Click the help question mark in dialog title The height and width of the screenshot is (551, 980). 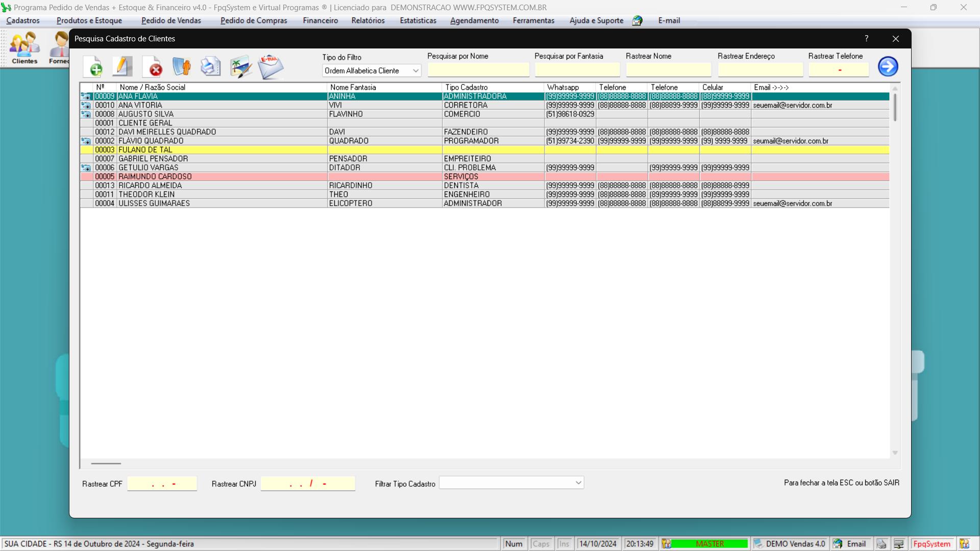(867, 39)
